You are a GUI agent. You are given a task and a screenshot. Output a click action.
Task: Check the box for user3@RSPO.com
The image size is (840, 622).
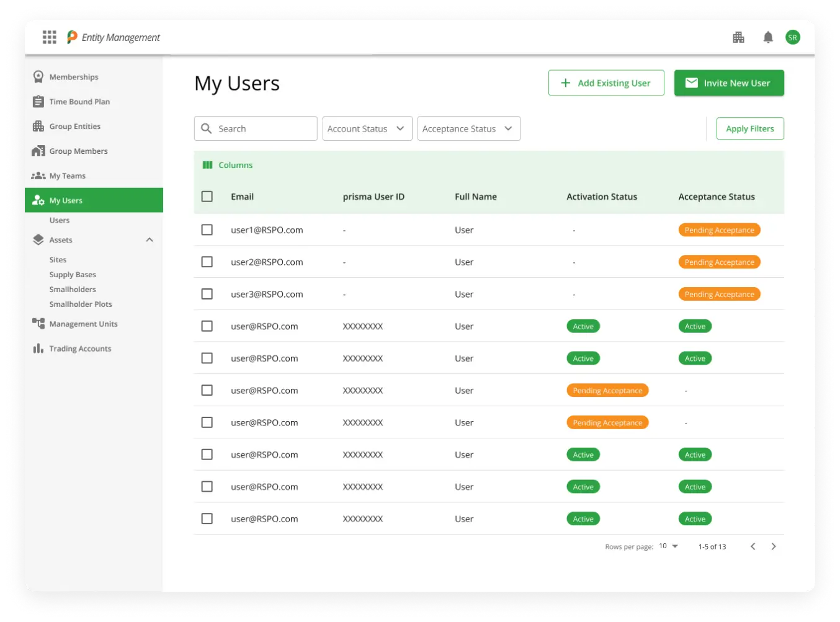pos(207,294)
